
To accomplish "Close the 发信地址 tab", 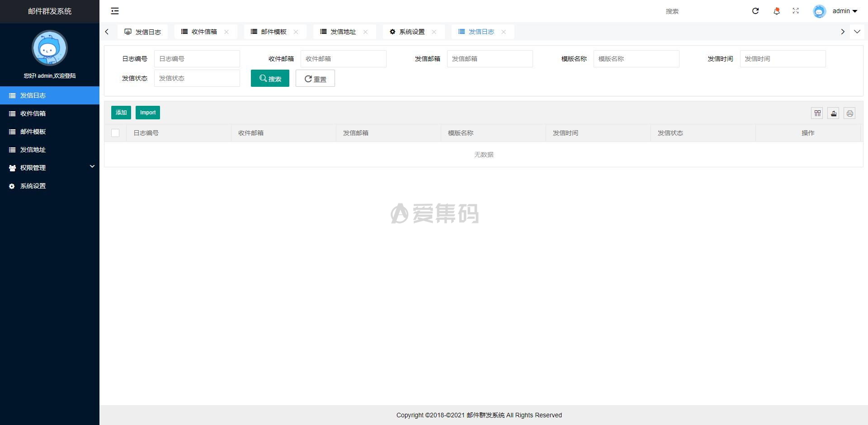I will coord(365,32).
